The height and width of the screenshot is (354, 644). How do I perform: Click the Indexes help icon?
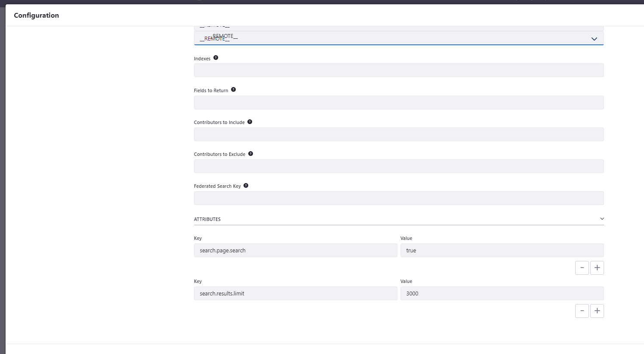coord(216,58)
